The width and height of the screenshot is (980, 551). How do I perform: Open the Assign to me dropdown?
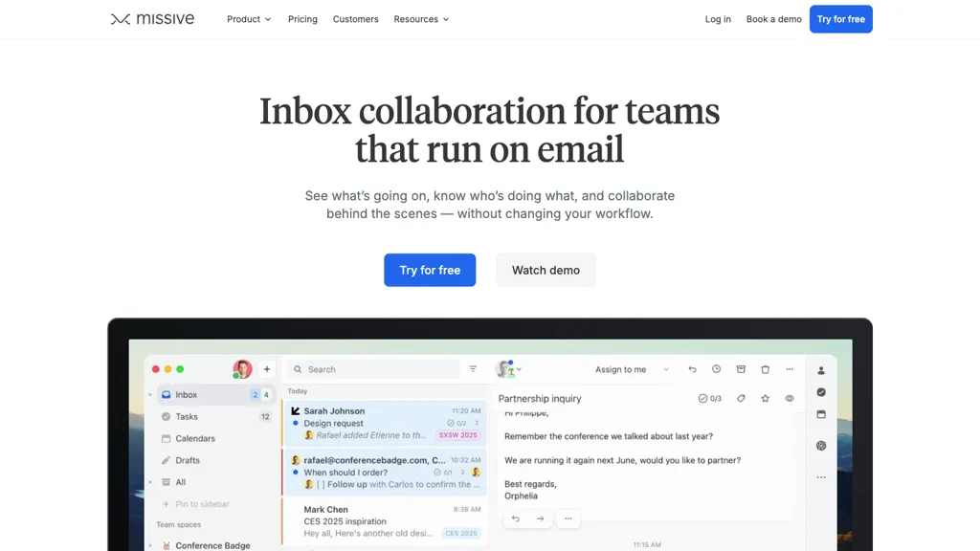(632, 369)
